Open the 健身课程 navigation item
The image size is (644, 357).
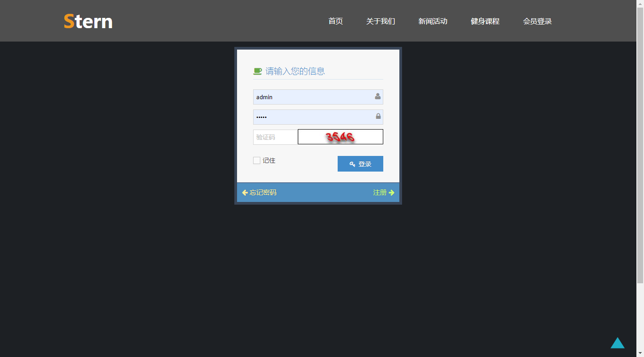coord(485,21)
